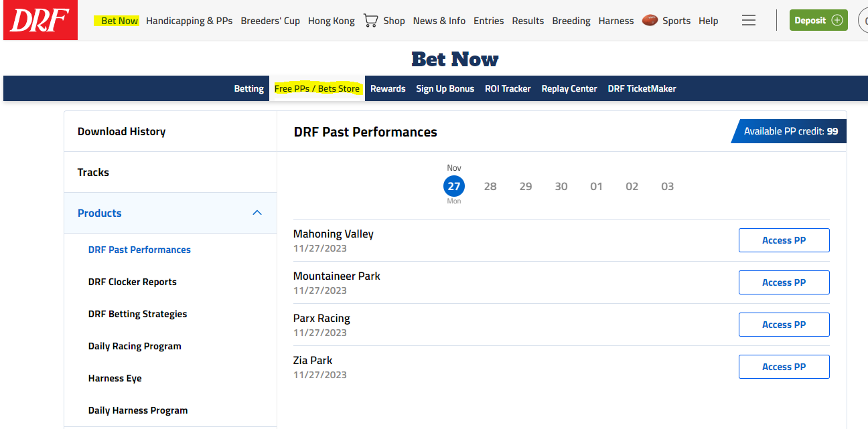868x429 pixels.
Task: Open Replay Center tab
Action: (569, 88)
